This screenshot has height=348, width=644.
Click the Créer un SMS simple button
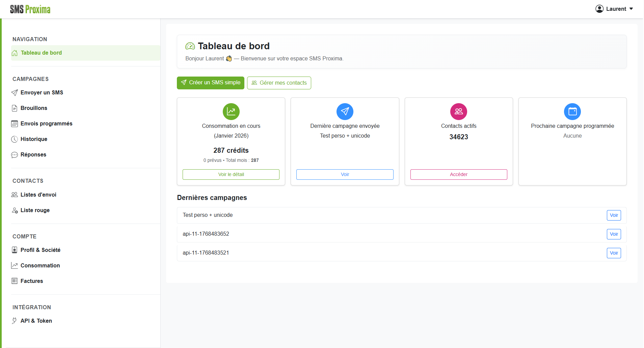pyautogui.click(x=210, y=83)
